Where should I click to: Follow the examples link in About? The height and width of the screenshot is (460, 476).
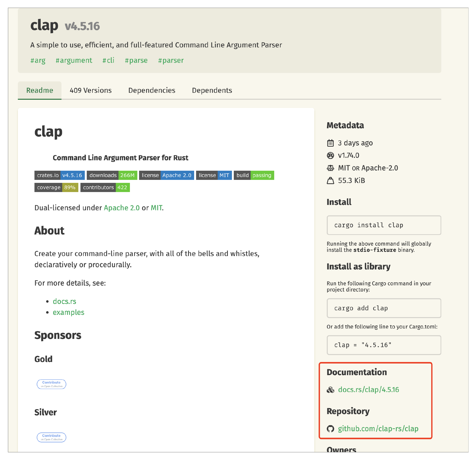(x=68, y=312)
